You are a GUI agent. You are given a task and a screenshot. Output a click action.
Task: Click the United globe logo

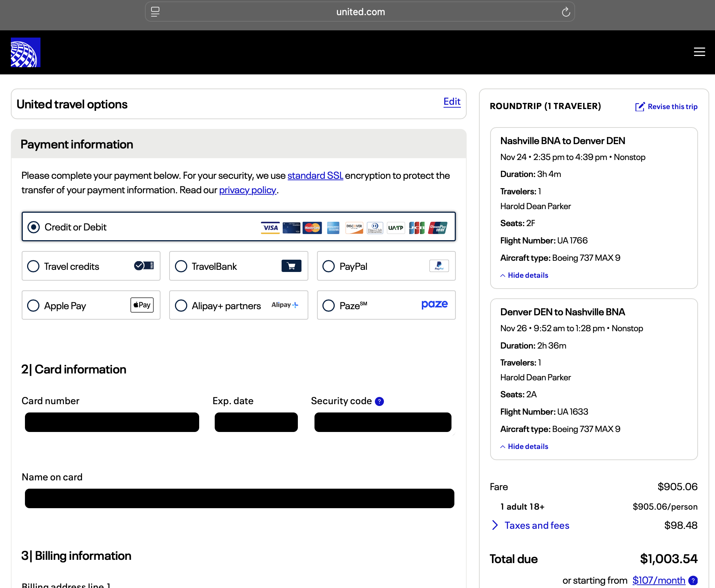pyautogui.click(x=25, y=52)
